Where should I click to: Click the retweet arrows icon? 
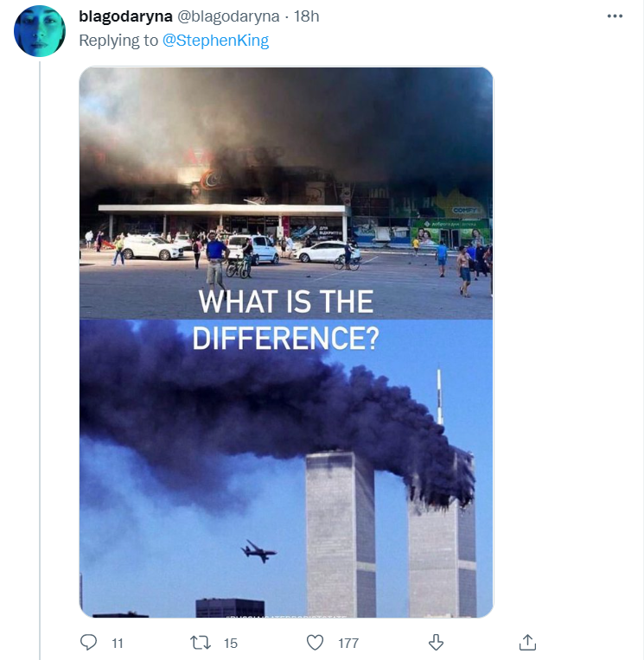click(201, 642)
